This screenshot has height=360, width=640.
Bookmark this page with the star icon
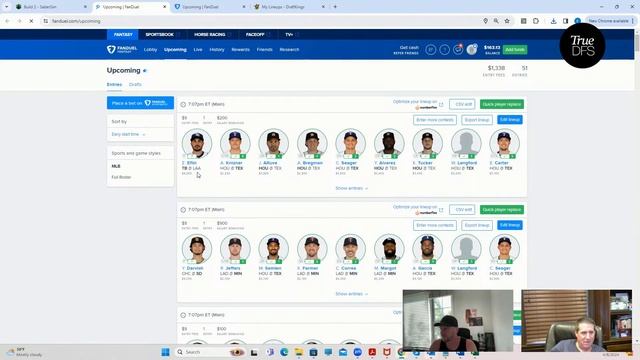point(507,21)
